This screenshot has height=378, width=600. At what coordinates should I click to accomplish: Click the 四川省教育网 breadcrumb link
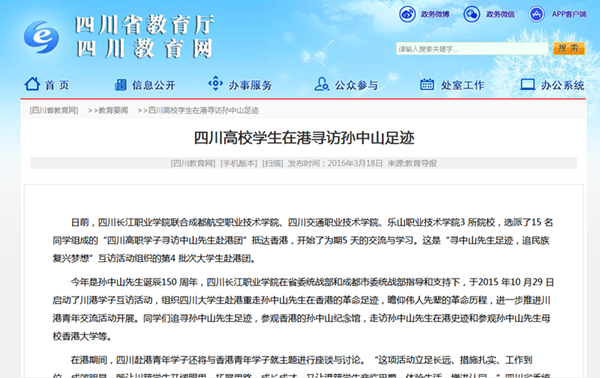[x=54, y=111]
